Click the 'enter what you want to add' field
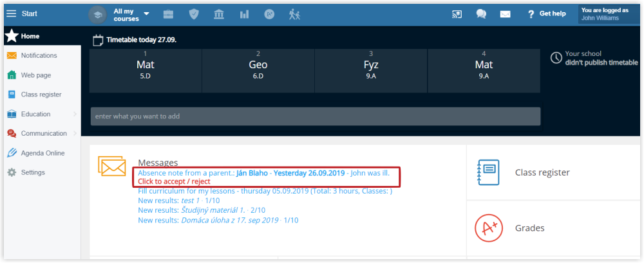Screen dimensions: 644x263 tap(316, 116)
